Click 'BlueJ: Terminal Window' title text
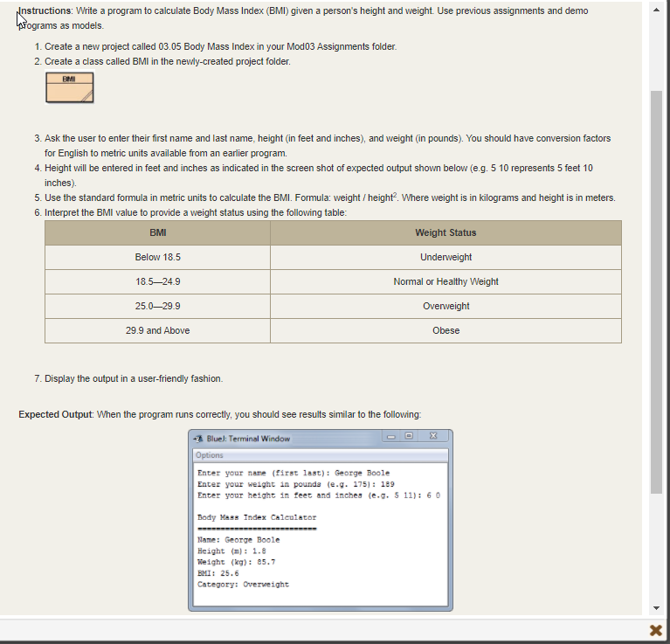Screen dimensions: 670x644 point(248,439)
